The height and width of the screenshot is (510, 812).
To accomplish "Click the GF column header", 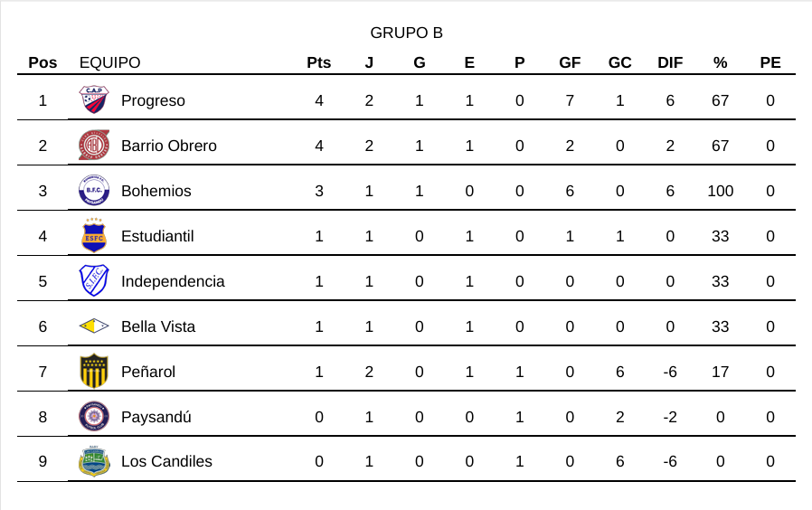I will (570, 63).
